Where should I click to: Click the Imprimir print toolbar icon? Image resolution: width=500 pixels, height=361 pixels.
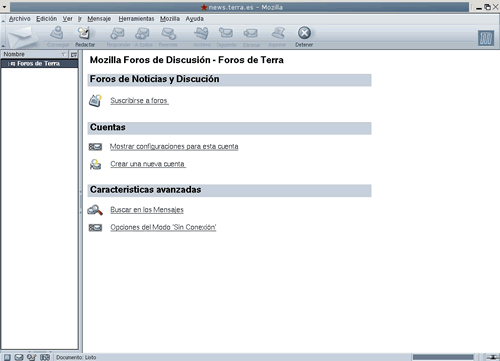(277, 36)
